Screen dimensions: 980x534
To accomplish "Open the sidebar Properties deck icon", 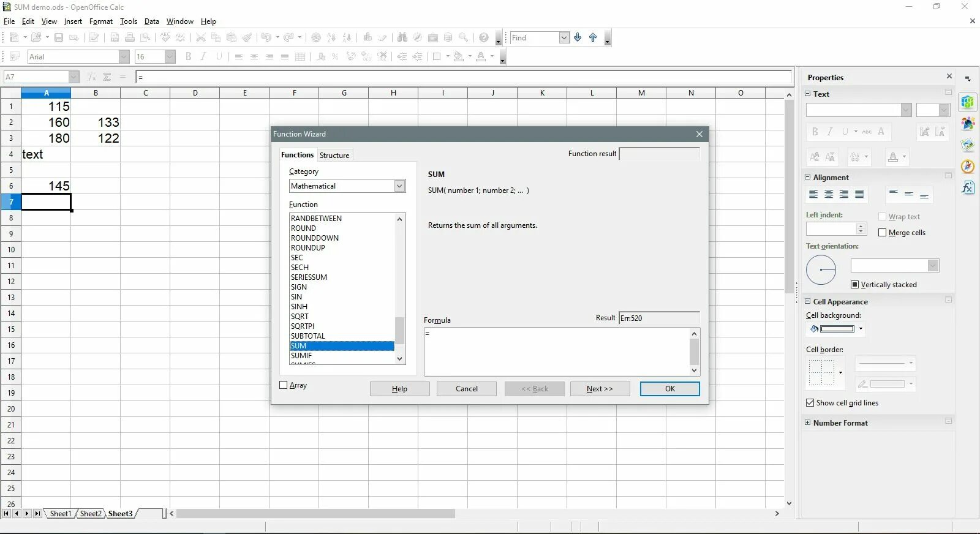I will [x=967, y=102].
